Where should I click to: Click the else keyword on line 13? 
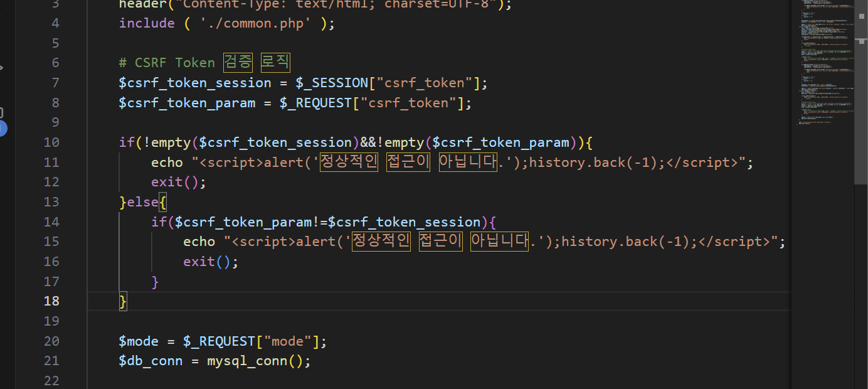[x=143, y=202]
